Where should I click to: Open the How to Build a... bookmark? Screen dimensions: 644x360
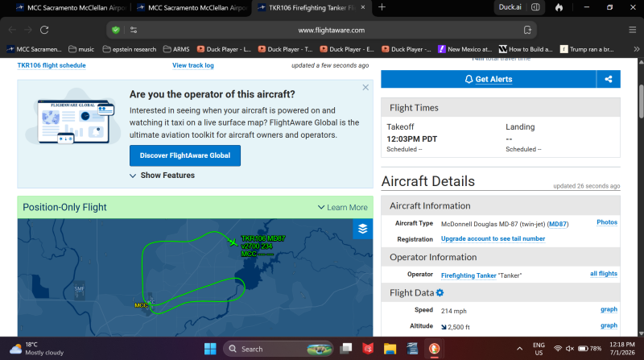click(x=526, y=49)
